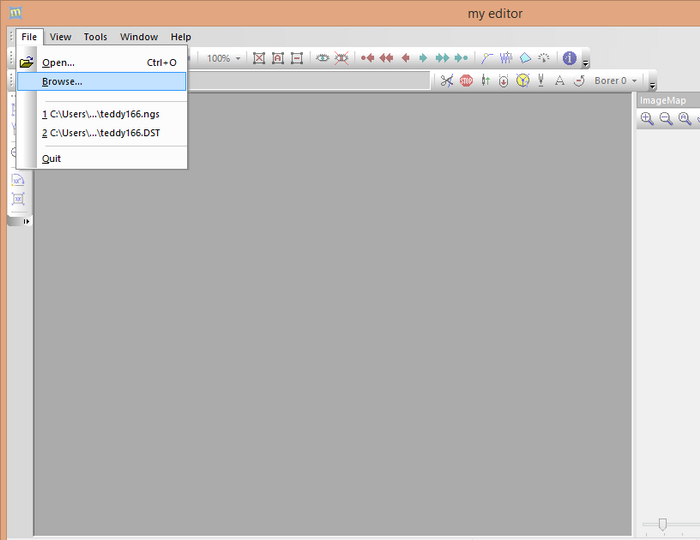Choose Open... from the File menu
Image resolution: width=700 pixels, height=540 pixels.
102,62
